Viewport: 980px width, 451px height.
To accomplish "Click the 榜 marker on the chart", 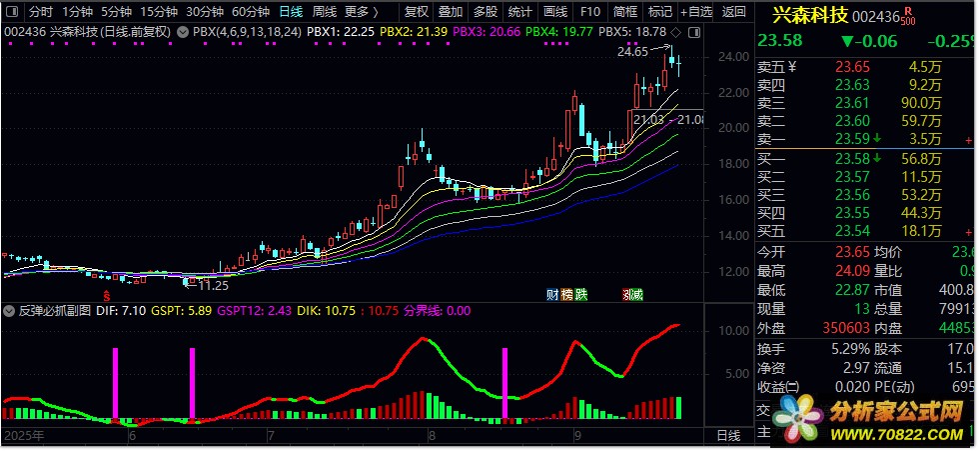I will pos(566,295).
